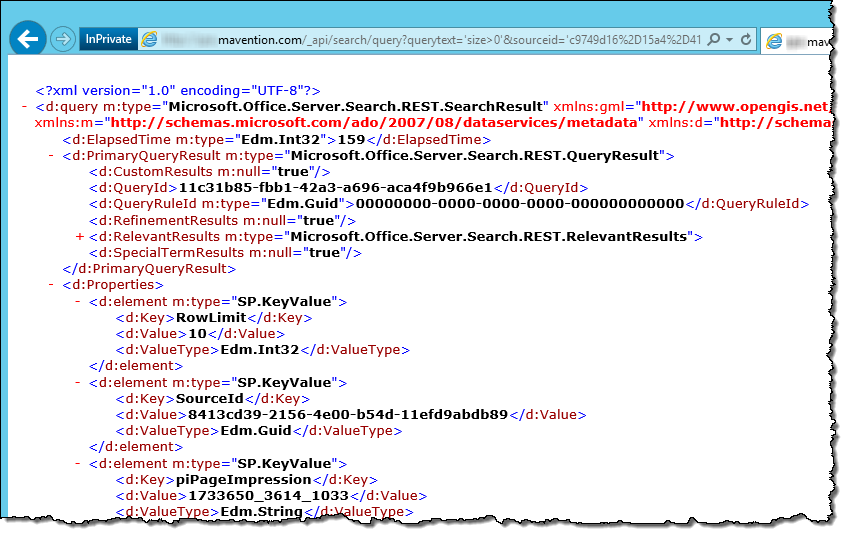Click the d:QueryId GUID value text
Screen dimensions: 846x534
335,188
